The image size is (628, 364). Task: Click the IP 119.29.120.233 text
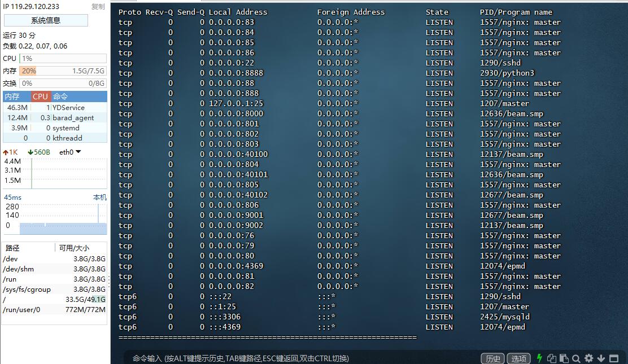pyautogui.click(x=31, y=6)
